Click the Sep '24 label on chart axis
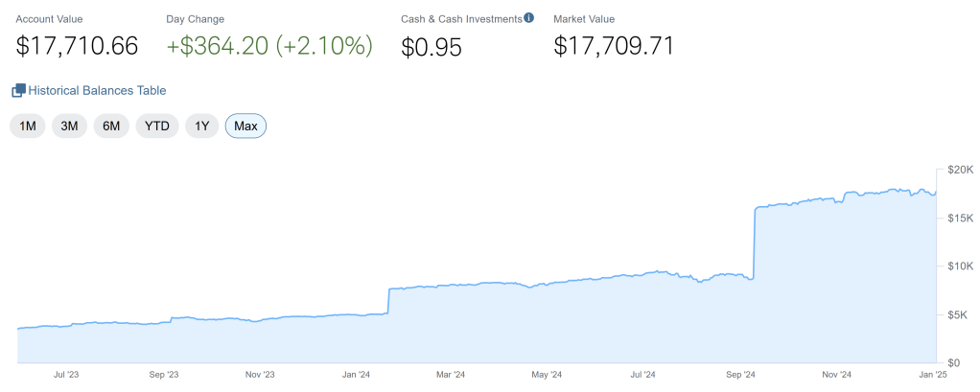 pos(741,375)
